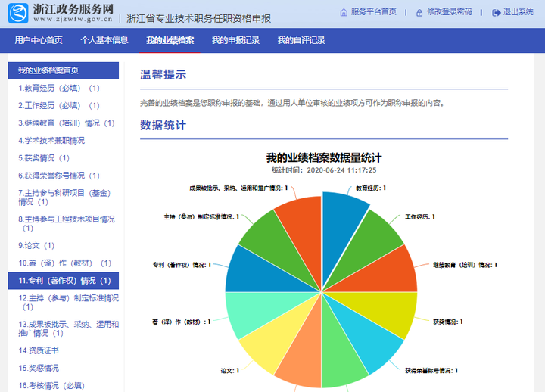The width and height of the screenshot is (545, 392).
Task: Click the home icon beside 服务平台首页
Action: 344,12
